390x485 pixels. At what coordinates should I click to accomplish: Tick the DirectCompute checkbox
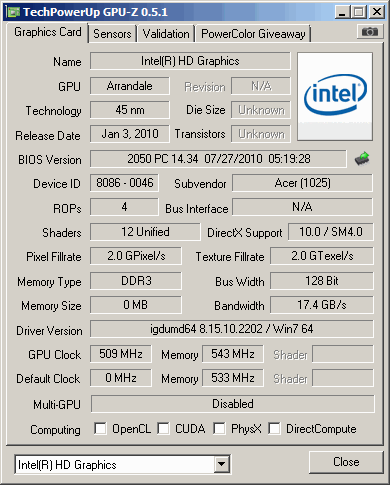pyautogui.click(x=274, y=429)
